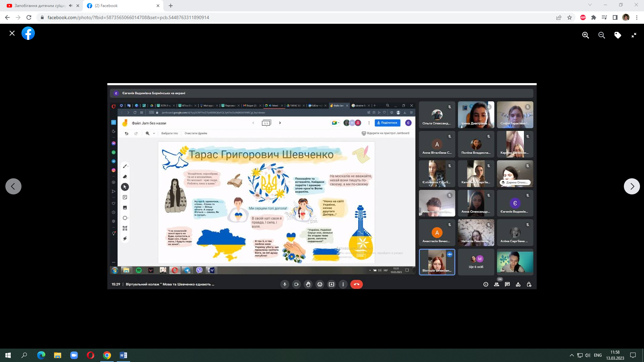Mute the YouTube tab's audio indicator
The width and height of the screenshot is (644, 362).
point(70,6)
